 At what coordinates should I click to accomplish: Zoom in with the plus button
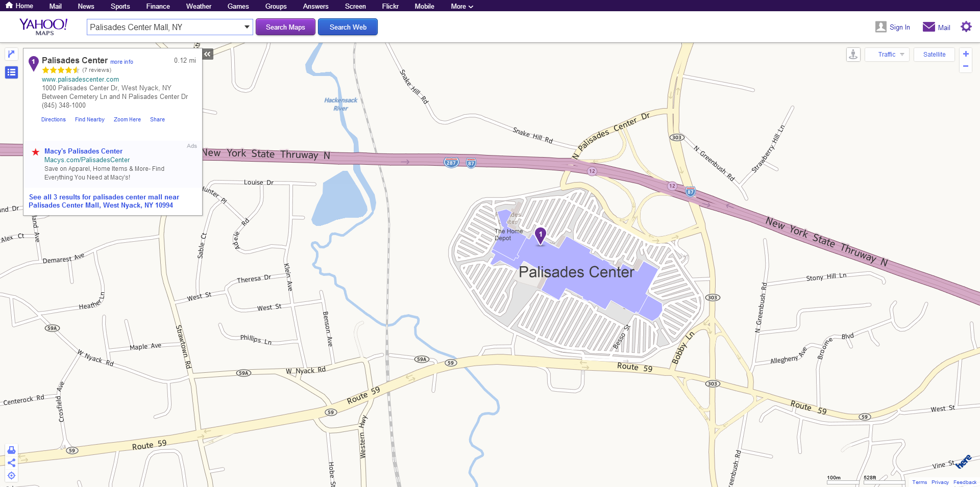tap(966, 54)
